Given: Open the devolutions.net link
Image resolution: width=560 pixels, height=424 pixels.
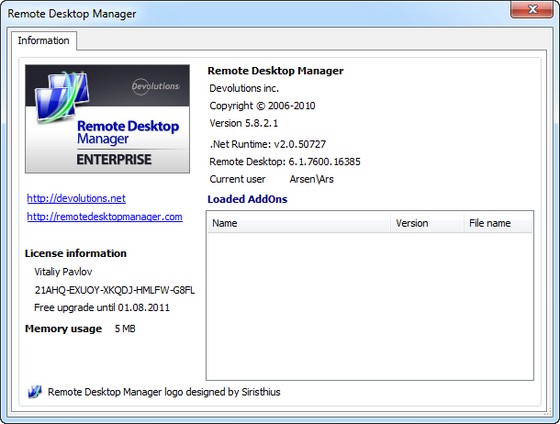Looking at the screenshot, I should pos(76,198).
